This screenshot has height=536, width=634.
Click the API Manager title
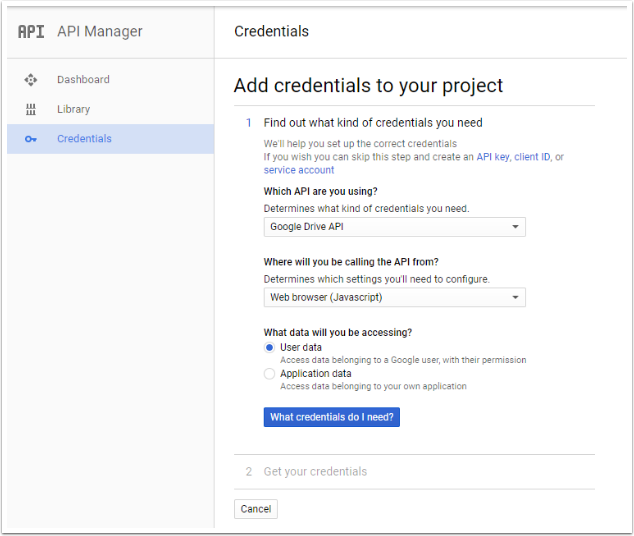point(100,32)
